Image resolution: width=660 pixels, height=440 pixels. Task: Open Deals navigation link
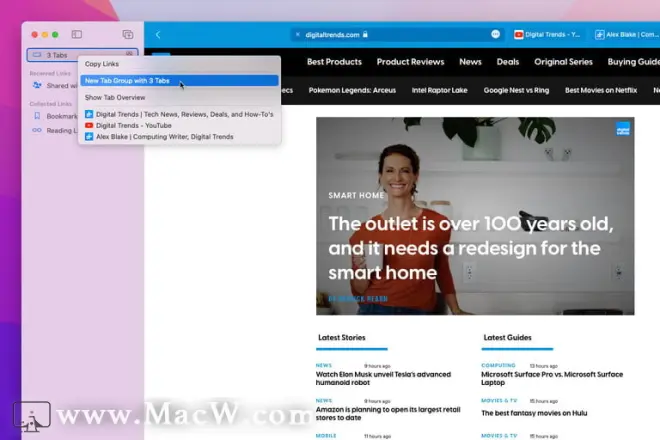tap(508, 62)
